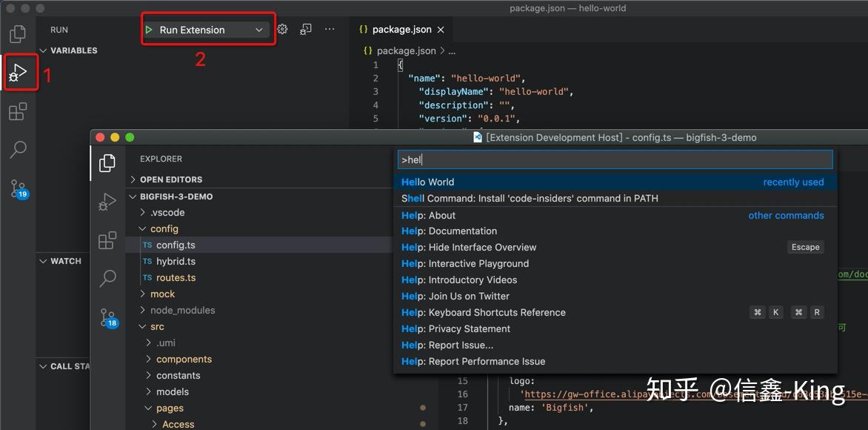The image size is (868, 430).
Task: Run the Hello World command from the palette
Action: point(427,182)
